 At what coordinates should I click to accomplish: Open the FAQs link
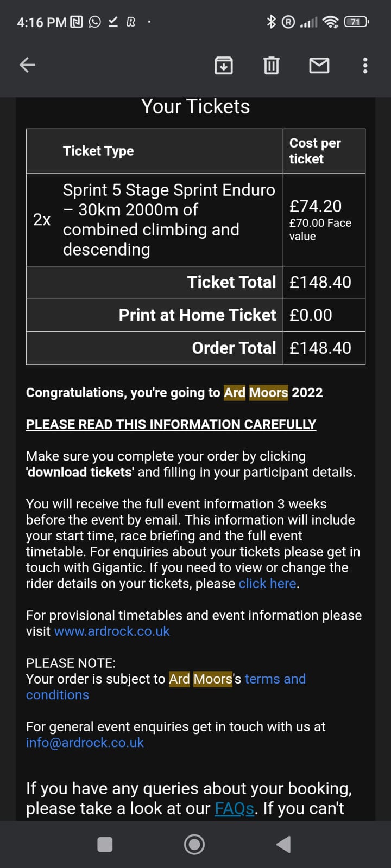(x=235, y=809)
